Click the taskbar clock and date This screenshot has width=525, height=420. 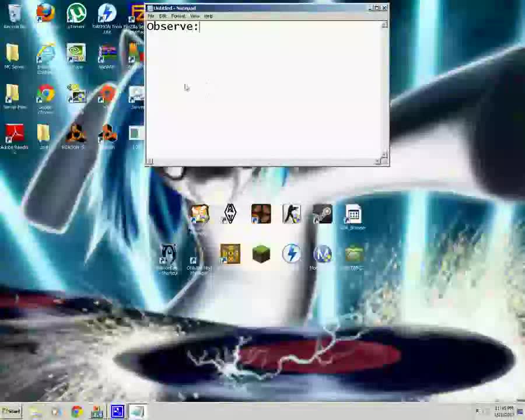(503, 411)
